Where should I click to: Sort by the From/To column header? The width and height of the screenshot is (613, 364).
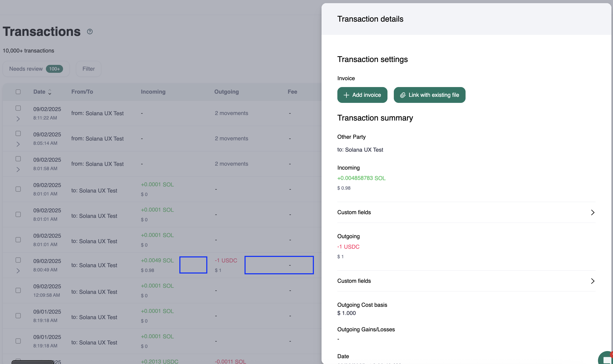(82, 92)
